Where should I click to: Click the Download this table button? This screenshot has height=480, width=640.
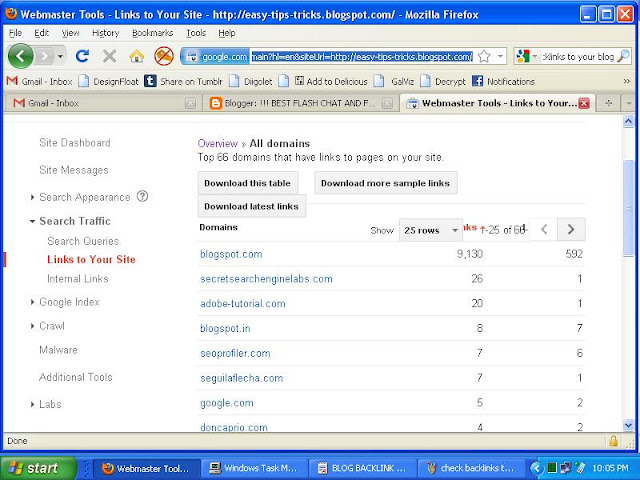click(248, 183)
